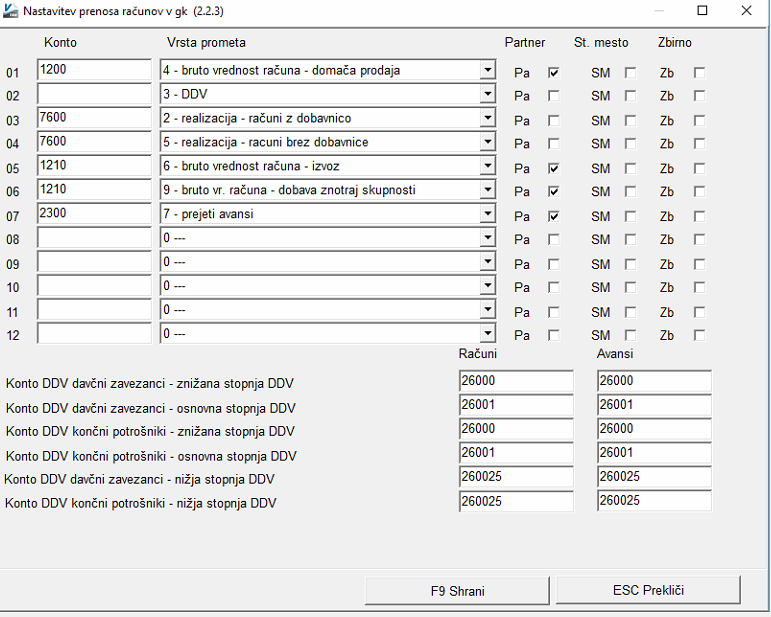Toggle Partner checkbox in row 05
Image resolution: width=771 pixels, height=617 pixels.
tap(553, 168)
